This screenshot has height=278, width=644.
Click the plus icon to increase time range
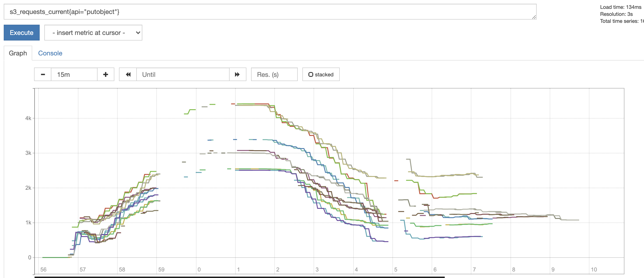pyautogui.click(x=105, y=74)
